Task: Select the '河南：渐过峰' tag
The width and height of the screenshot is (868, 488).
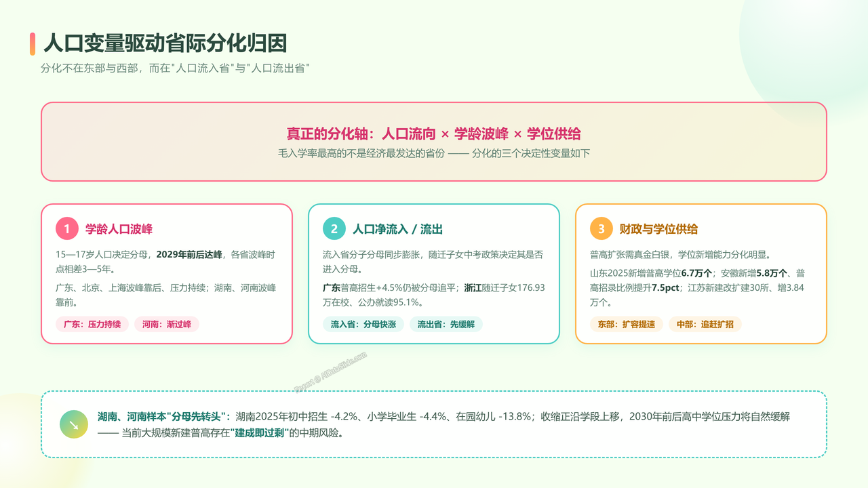Action: point(167,324)
